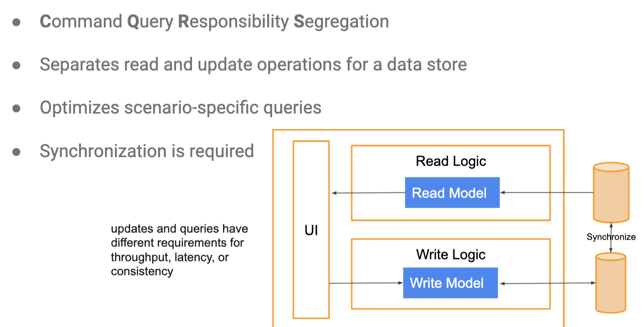The image size is (644, 327).
Task: Click the 'Synchronization is required' bullet text
Action: [x=147, y=151]
